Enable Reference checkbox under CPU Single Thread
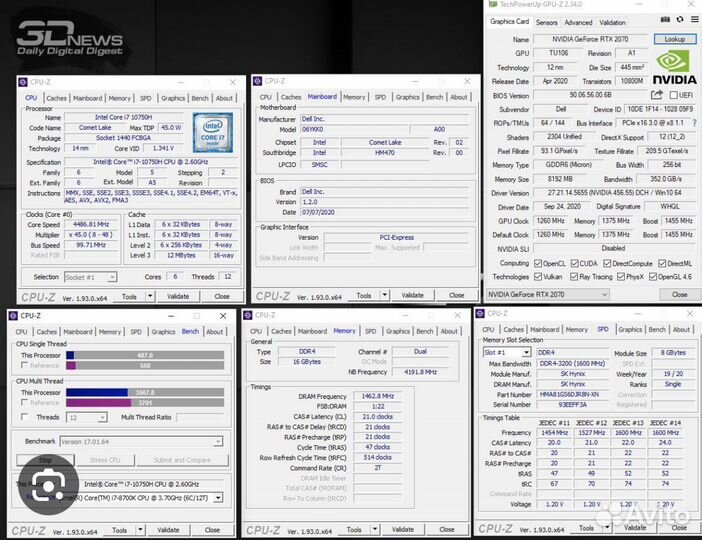The width and height of the screenshot is (702, 540). (25, 365)
